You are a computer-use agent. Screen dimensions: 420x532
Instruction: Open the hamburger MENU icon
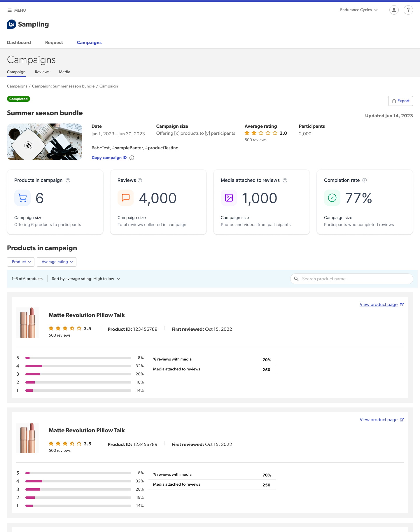tap(10, 10)
